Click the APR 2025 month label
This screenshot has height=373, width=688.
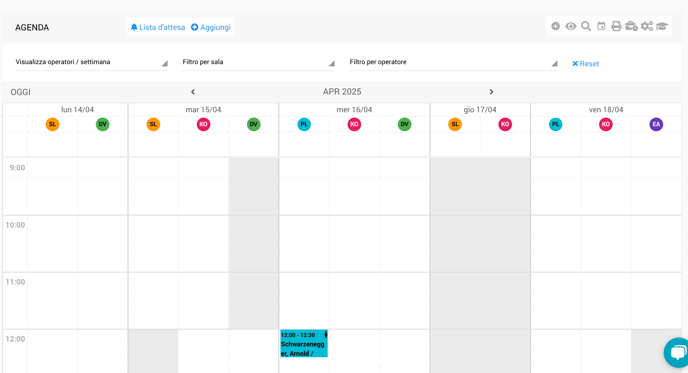click(x=342, y=92)
